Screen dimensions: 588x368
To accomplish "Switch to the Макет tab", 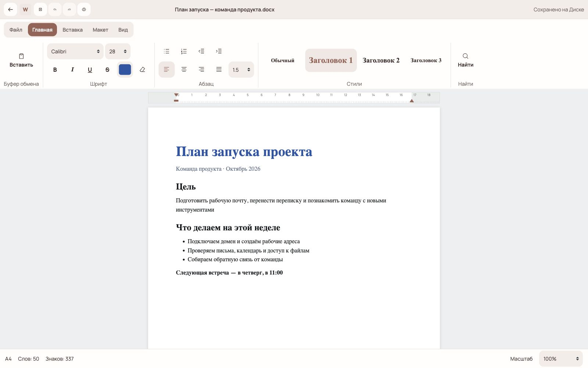I will point(100,30).
